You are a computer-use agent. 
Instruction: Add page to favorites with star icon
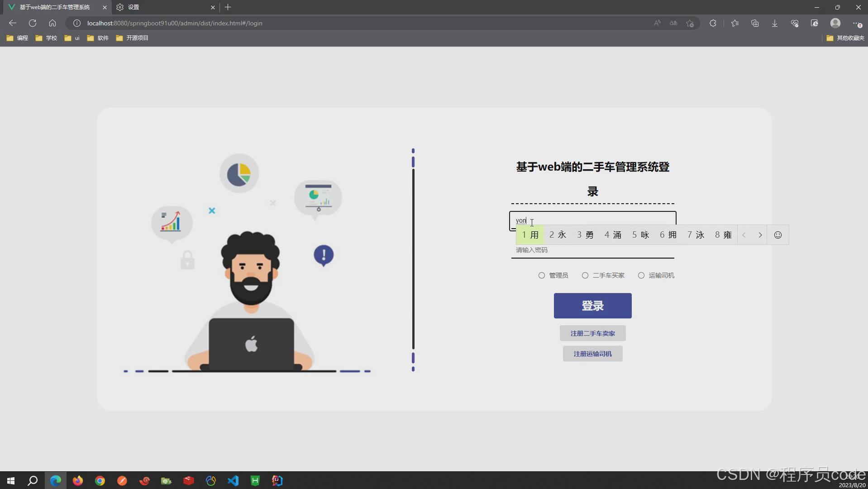click(689, 23)
